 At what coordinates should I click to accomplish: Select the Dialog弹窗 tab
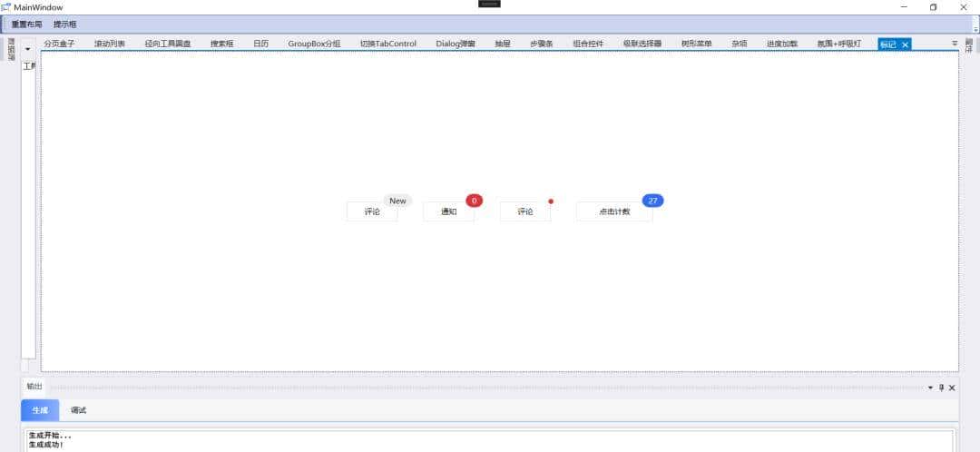tap(456, 44)
